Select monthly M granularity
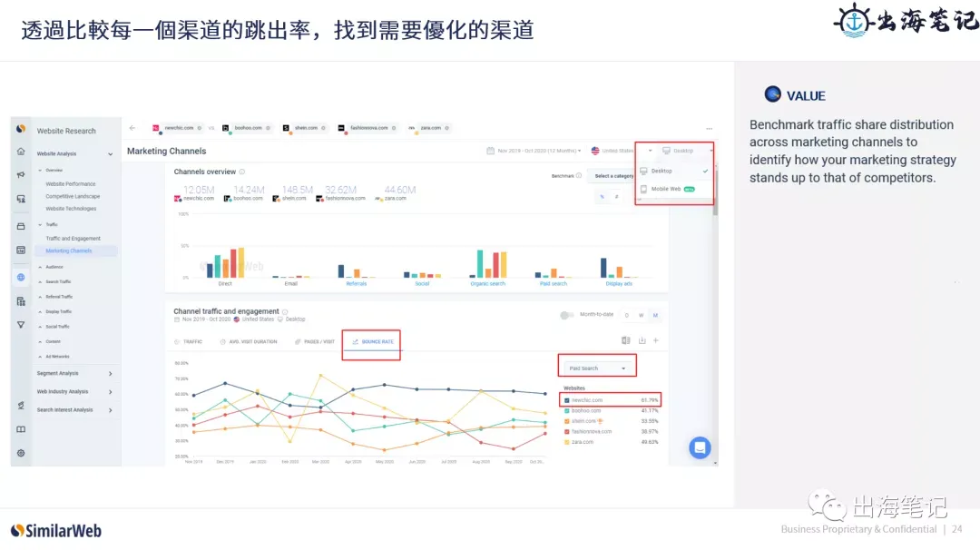Viewport: 980px width, 550px height. click(655, 315)
